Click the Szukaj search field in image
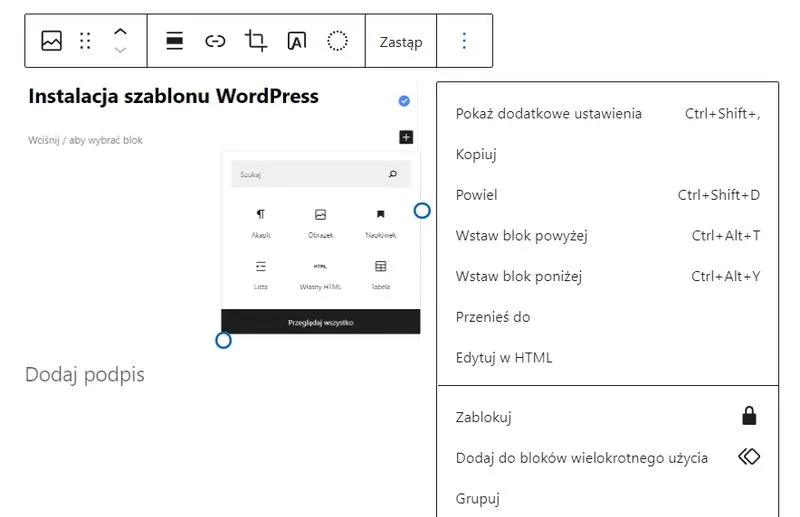Image resolution: width=800 pixels, height=517 pixels. (x=321, y=174)
